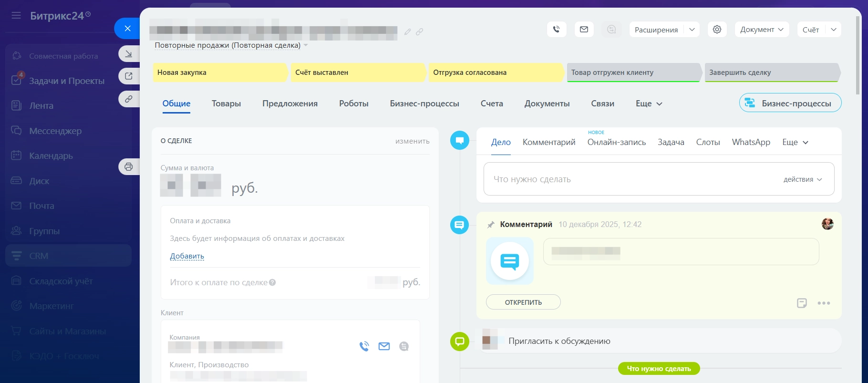Image resolution: width=868 pixels, height=383 pixels.
Task: Open Задачи и Проекты in the sidebar
Action: [67, 81]
